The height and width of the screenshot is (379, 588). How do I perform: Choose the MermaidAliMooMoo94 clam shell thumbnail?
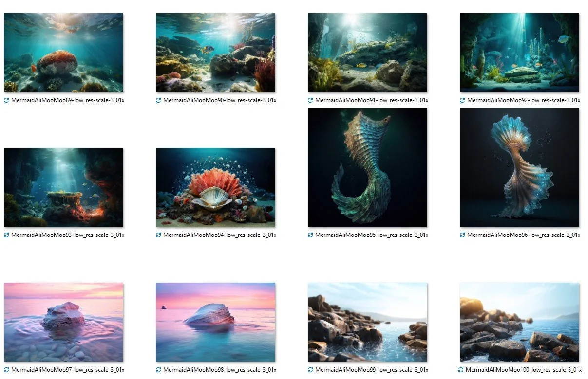tap(215, 187)
